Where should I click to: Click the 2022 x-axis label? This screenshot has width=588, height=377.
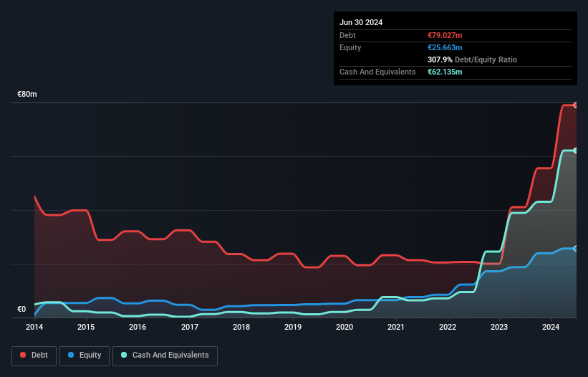tap(448, 327)
